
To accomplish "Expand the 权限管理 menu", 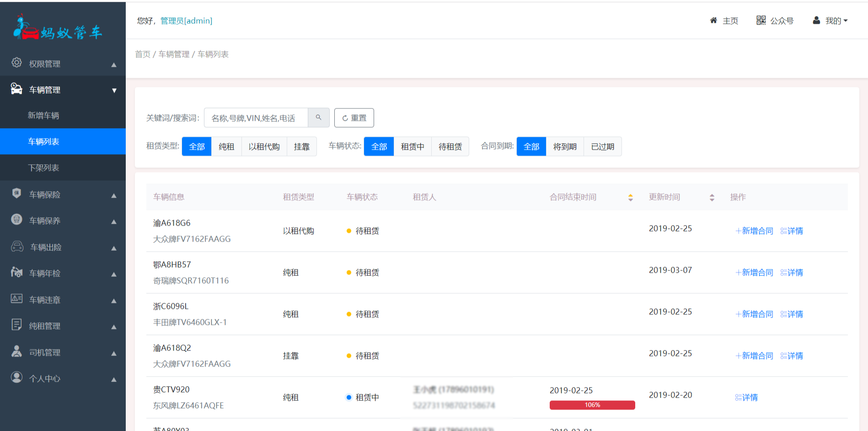I will point(63,64).
